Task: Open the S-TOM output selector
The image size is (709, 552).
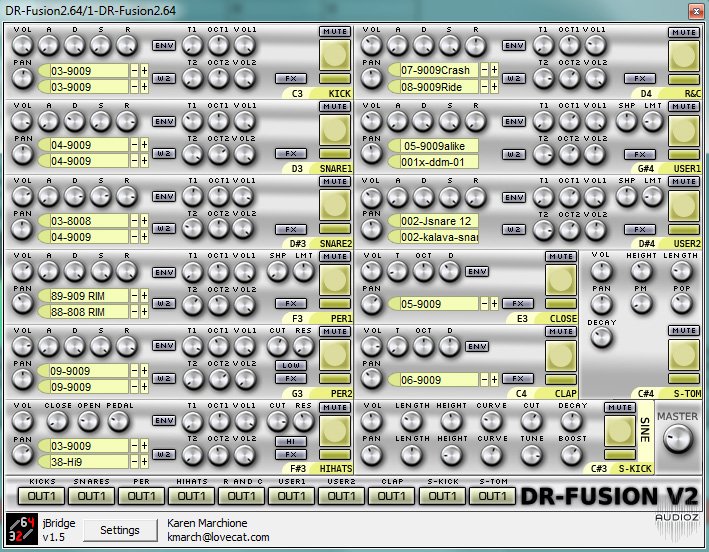Action: tap(492, 496)
